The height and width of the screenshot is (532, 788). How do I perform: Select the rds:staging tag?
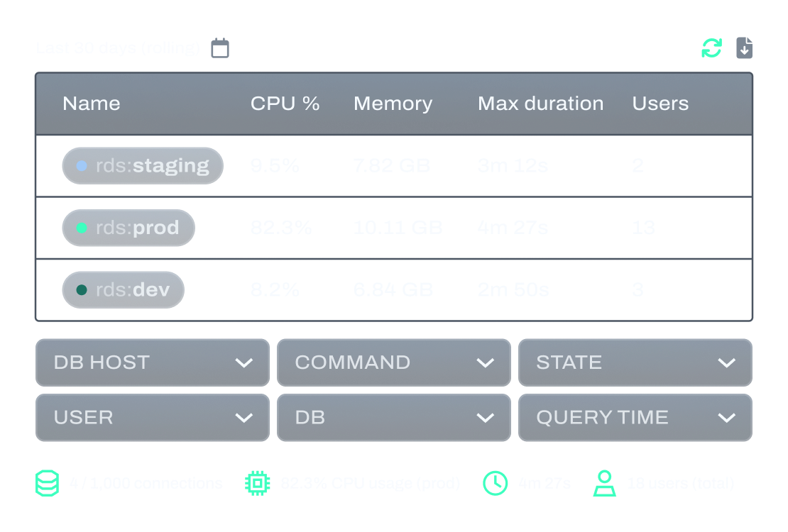[143, 166]
